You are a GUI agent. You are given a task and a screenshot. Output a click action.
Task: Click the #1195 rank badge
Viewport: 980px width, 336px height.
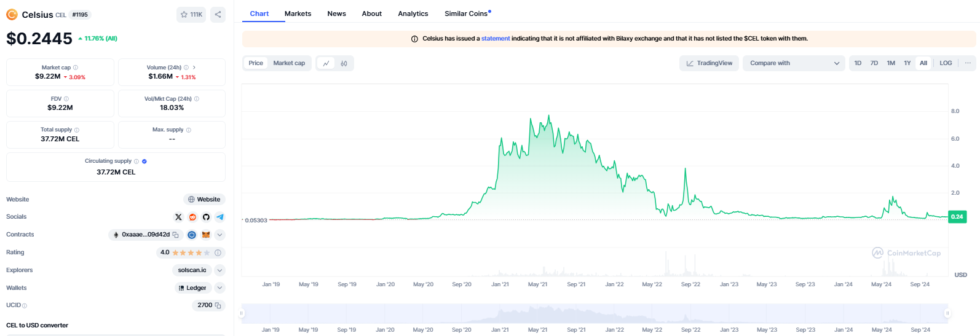point(80,15)
